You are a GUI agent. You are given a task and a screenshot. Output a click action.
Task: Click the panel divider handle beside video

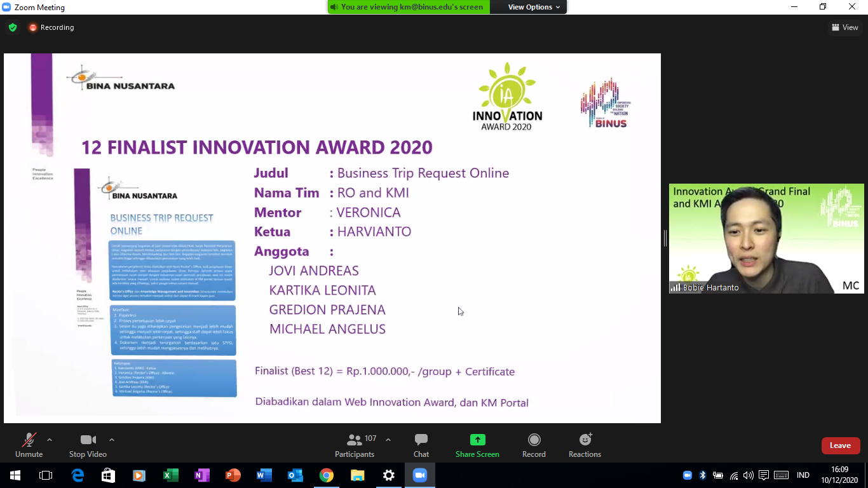point(665,238)
